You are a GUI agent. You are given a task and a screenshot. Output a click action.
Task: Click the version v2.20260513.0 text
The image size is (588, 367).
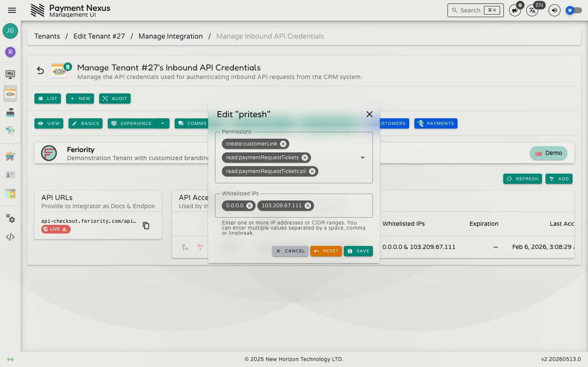pos(561,359)
